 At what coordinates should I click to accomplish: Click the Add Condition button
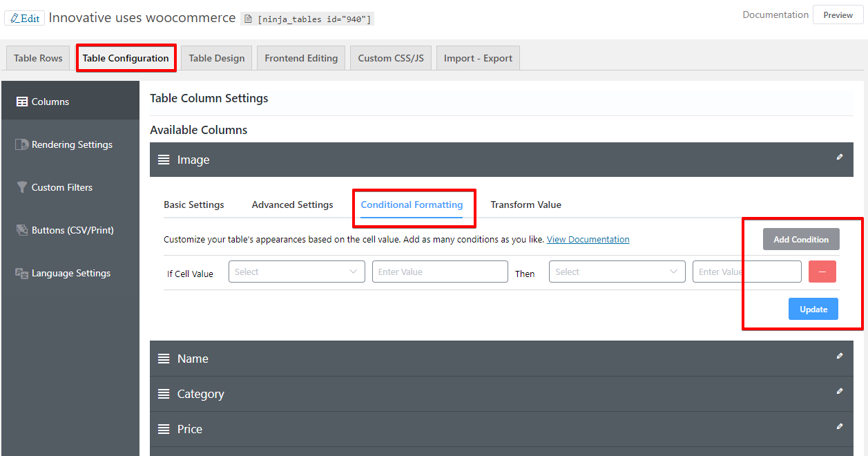click(x=801, y=239)
